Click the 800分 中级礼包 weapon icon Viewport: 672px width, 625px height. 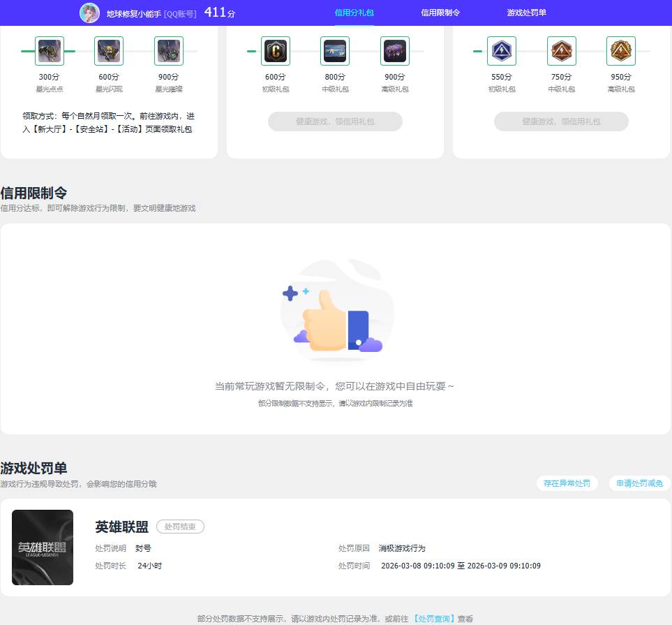point(335,51)
